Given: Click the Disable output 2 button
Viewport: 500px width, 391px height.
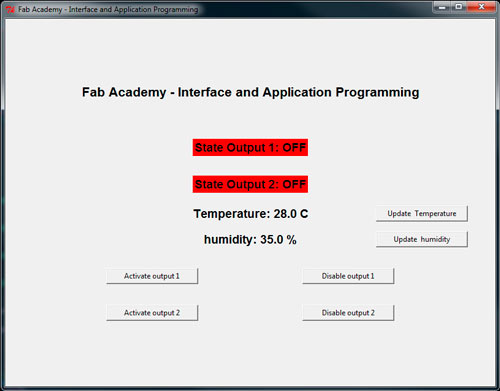Looking at the screenshot, I should 348,313.
